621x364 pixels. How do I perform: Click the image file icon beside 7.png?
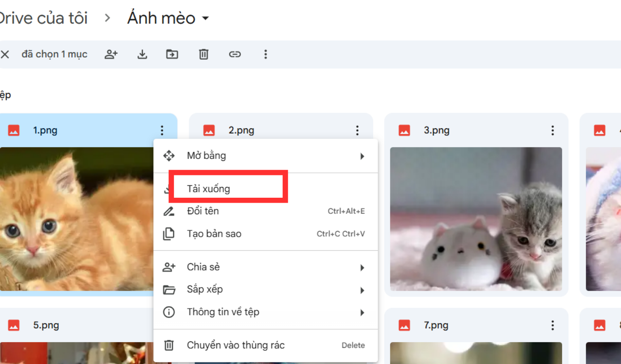[x=404, y=325]
